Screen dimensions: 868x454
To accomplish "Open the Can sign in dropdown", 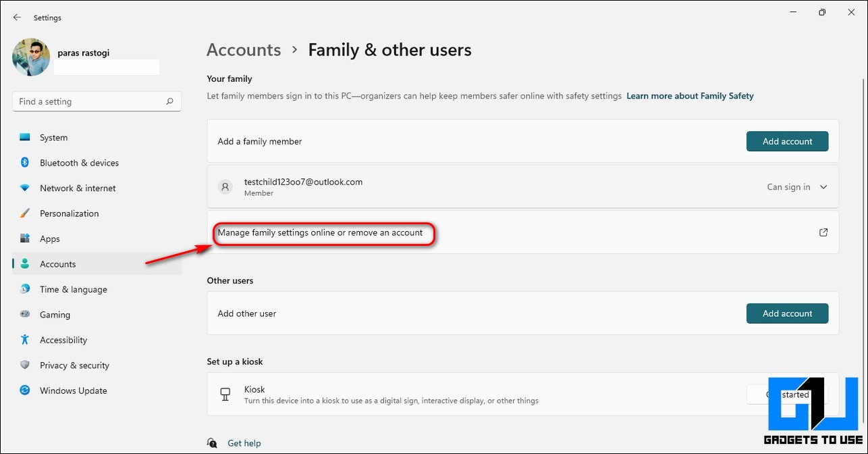I will coord(788,187).
